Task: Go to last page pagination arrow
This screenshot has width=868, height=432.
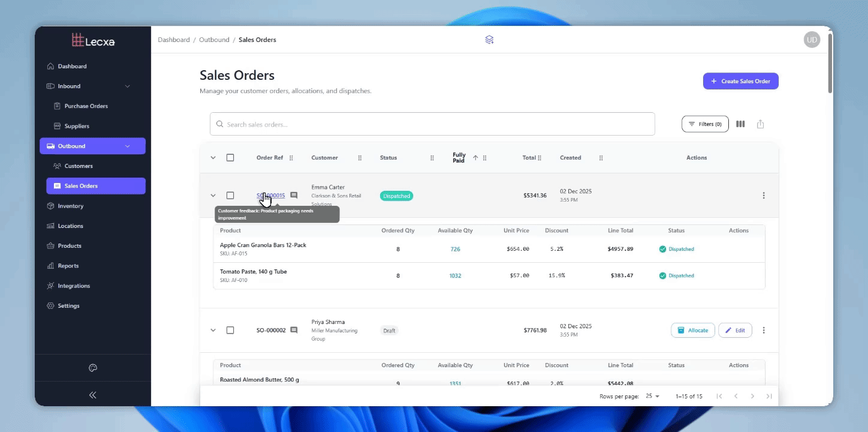Action: (x=769, y=397)
